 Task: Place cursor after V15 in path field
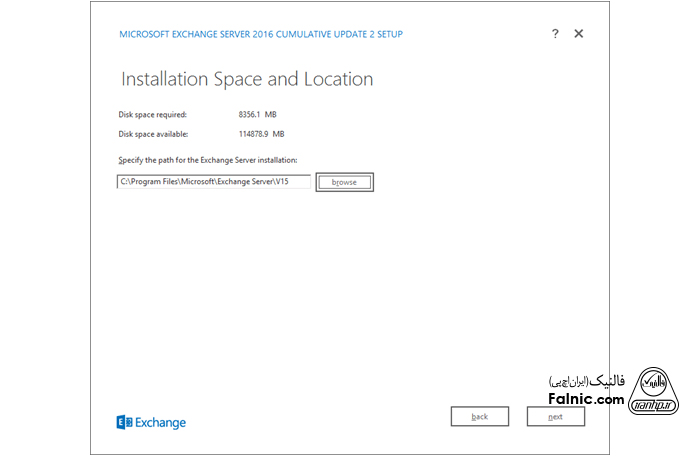[304, 182]
